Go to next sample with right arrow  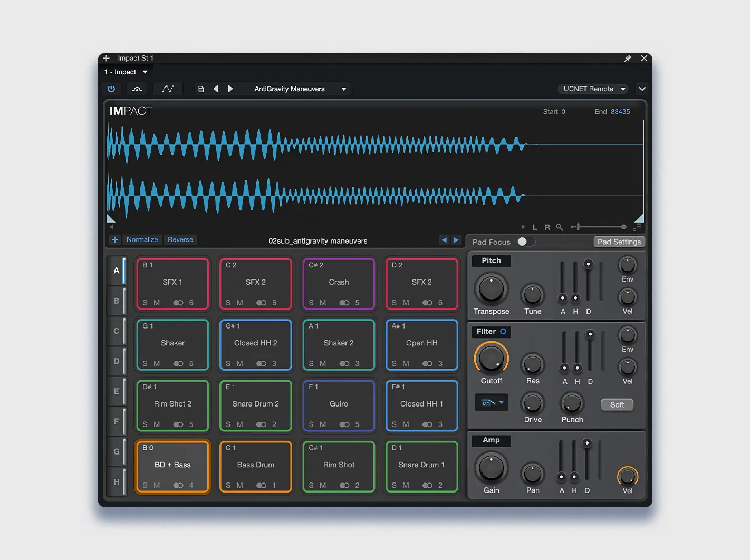click(456, 240)
